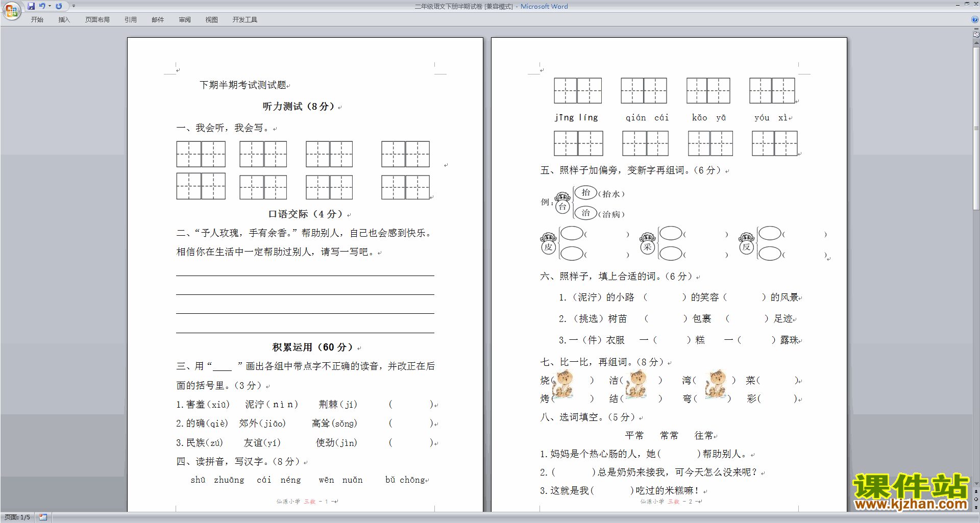Click page one footer 仙源小学 三教 - 1 -
Image resolution: width=980 pixels, height=523 pixels.
click(306, 502)
